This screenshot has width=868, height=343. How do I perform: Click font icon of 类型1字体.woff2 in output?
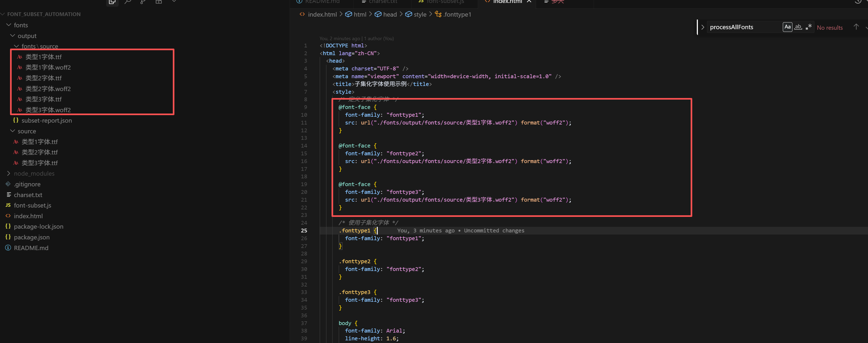20,67
